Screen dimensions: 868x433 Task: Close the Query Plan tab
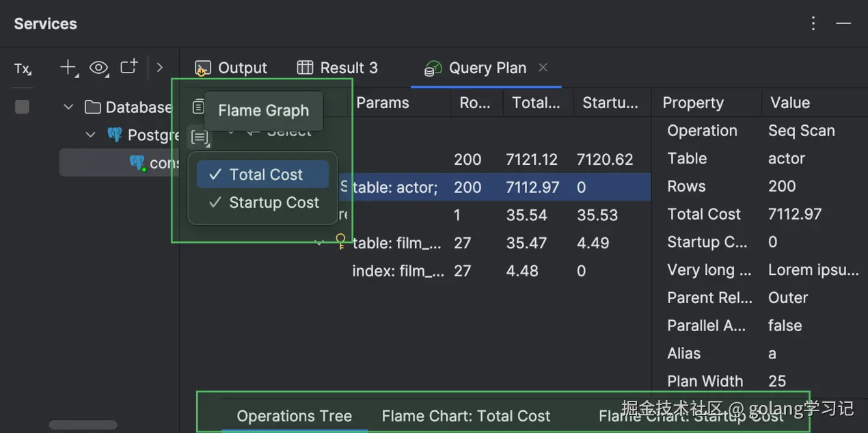coord(543,67)
